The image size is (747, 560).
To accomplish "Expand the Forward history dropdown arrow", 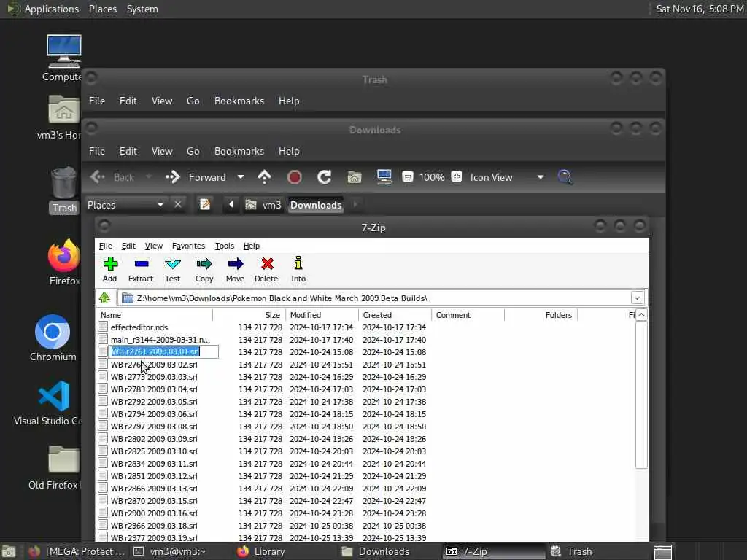I will pyautogui.click(x=241, y=177).
